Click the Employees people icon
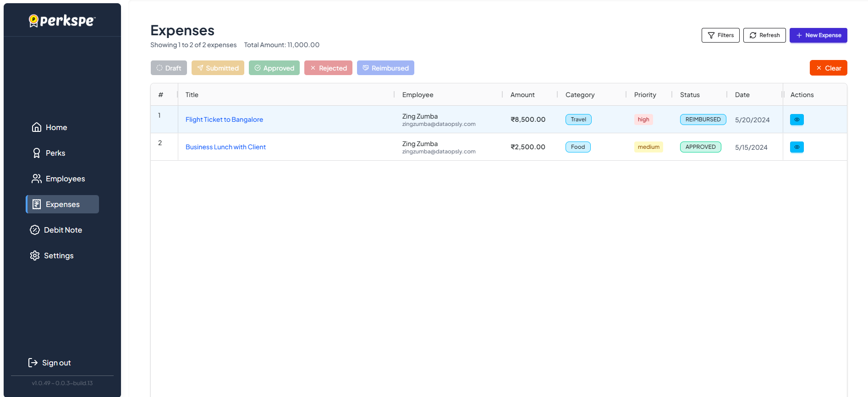 coord(36,179)
